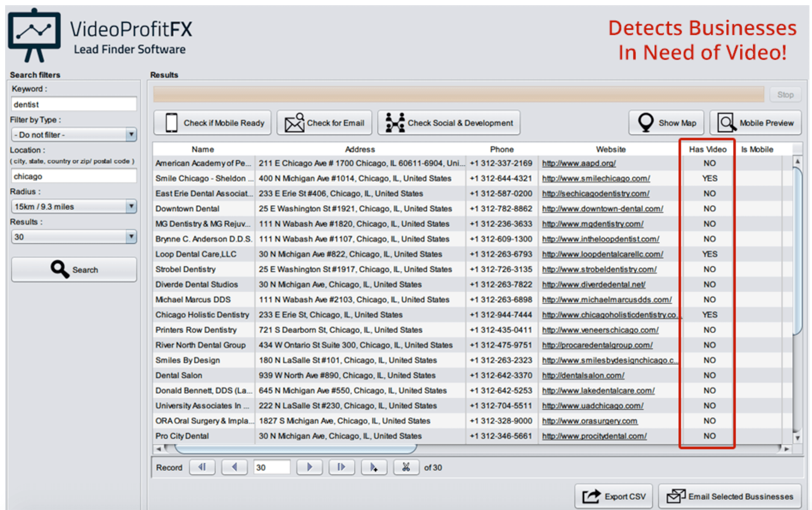Open Mobile Preview
The width and height of the screenshot is (812, 510).
pyautogui.click(x=756, y=123)
